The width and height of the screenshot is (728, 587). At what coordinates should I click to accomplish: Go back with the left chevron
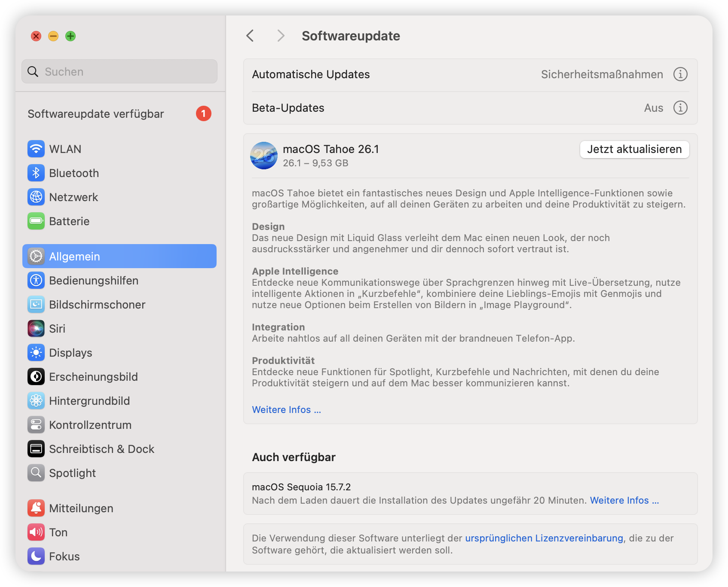coord(250,36)
